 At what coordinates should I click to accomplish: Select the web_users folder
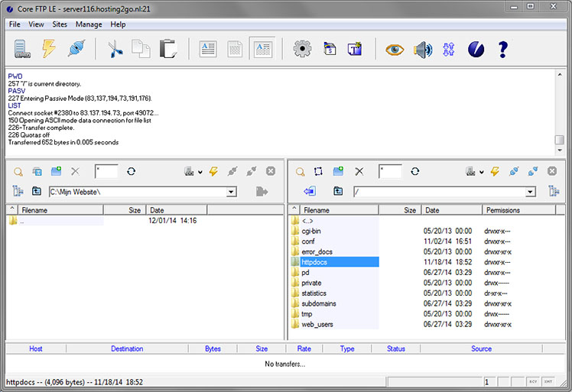pyautogui.click(x=317, y=324)
